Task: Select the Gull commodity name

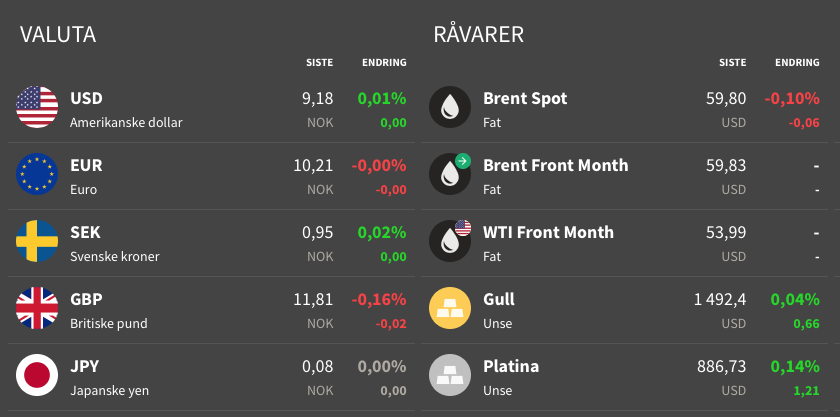Action: pos(499,299)
